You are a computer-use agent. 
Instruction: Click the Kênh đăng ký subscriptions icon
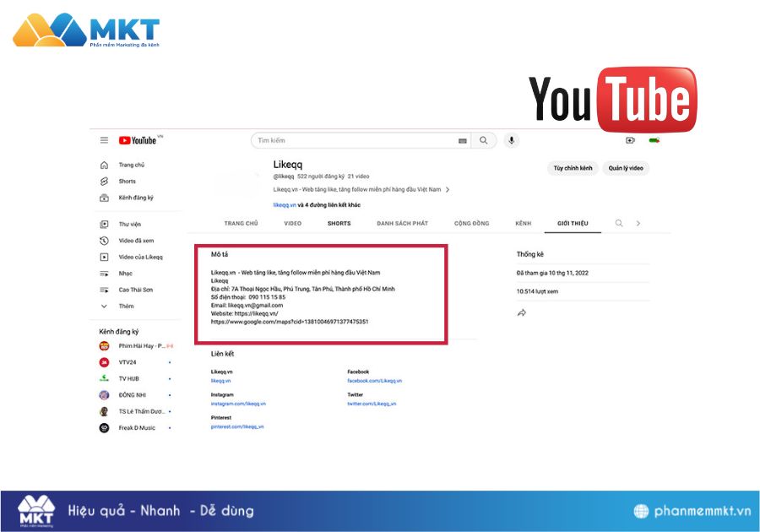point(104,198)
